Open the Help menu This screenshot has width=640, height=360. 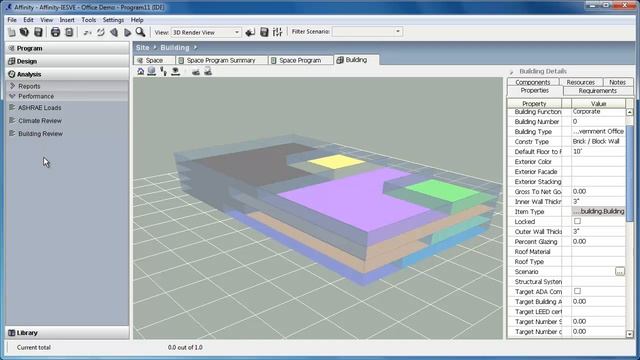[x=137, y=20]
